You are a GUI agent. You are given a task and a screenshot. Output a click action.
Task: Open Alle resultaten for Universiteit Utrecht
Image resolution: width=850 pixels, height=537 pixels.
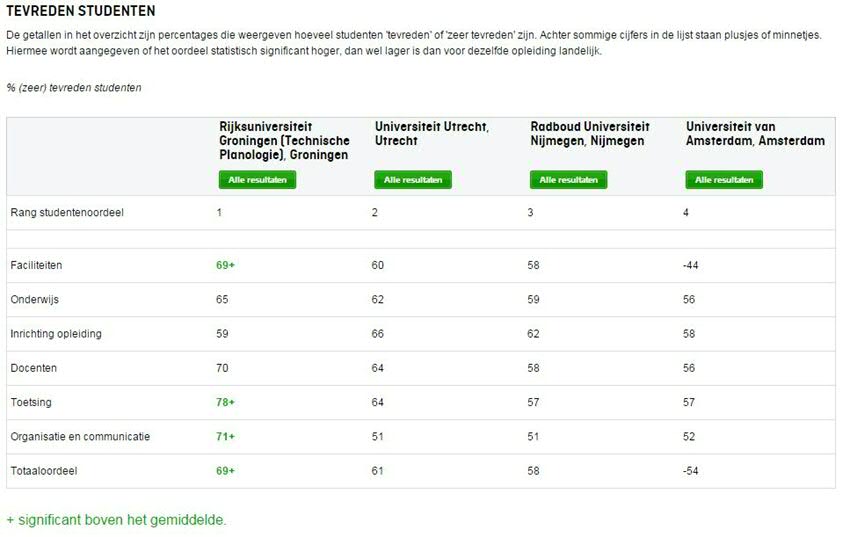coord(413,180)
